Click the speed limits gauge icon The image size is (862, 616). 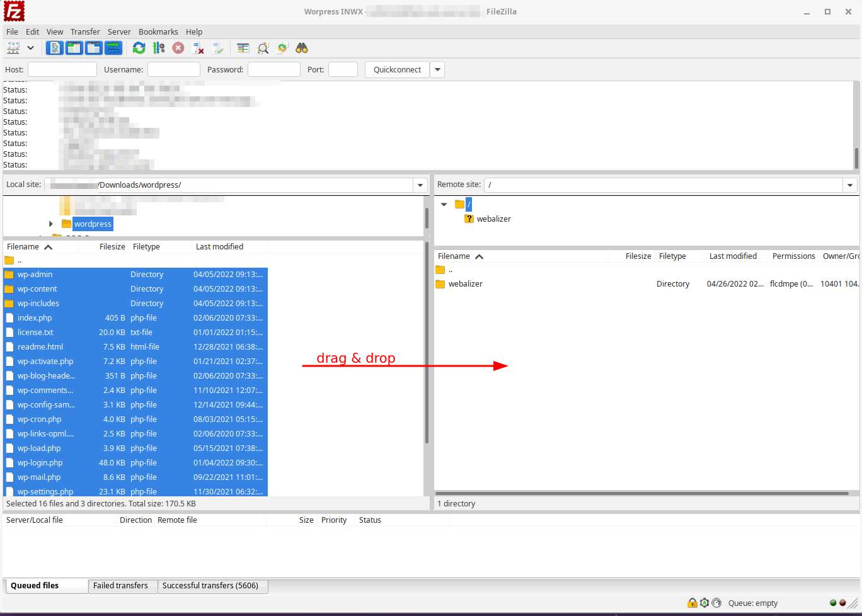(716, 603)
